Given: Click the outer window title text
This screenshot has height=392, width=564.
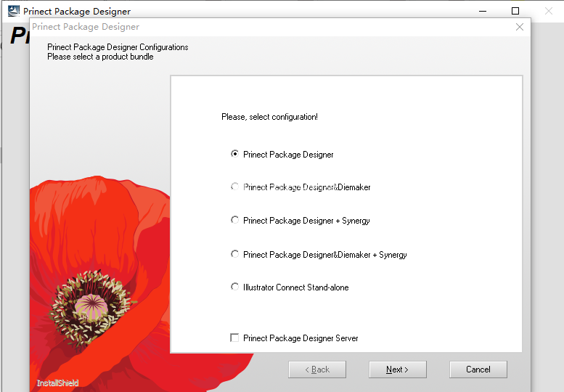Looking at the screenshot, I should [x=76, y=11].
